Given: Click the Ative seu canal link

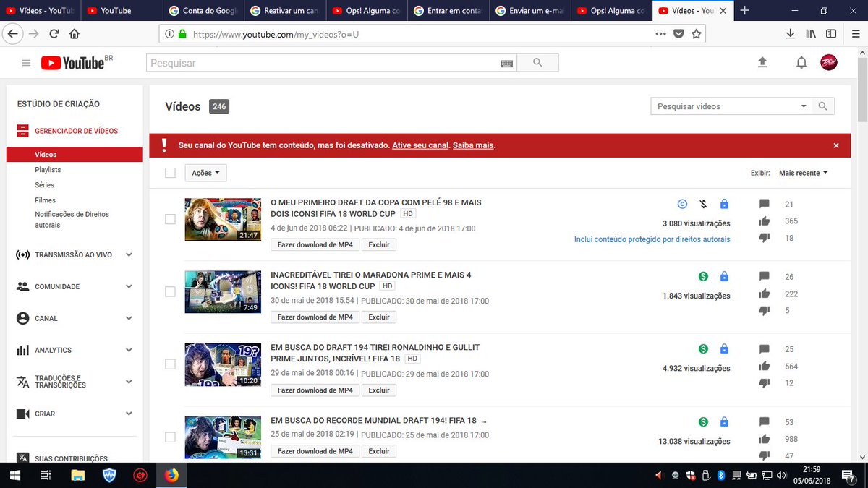Looking at the screenshot, I should (420, 145).
